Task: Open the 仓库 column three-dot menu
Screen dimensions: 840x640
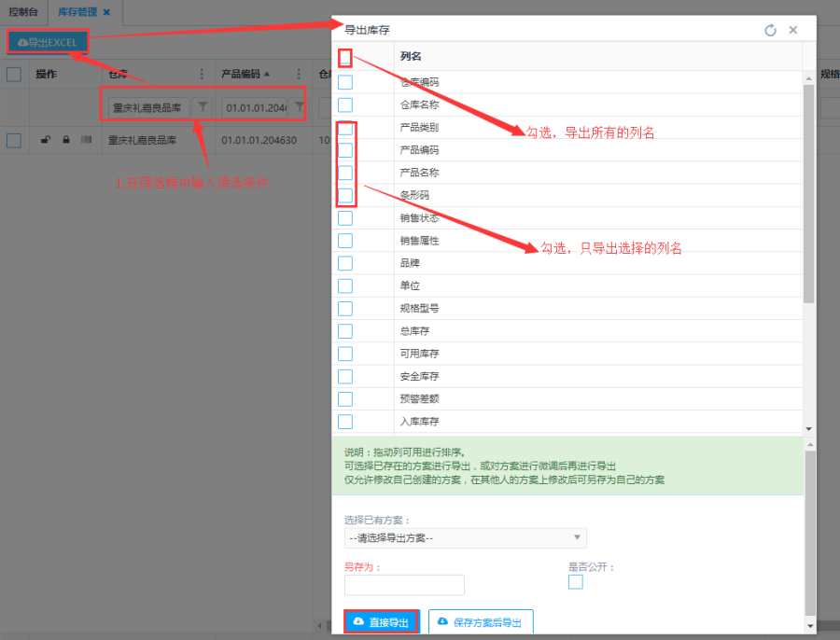Action: coord(202,74)
